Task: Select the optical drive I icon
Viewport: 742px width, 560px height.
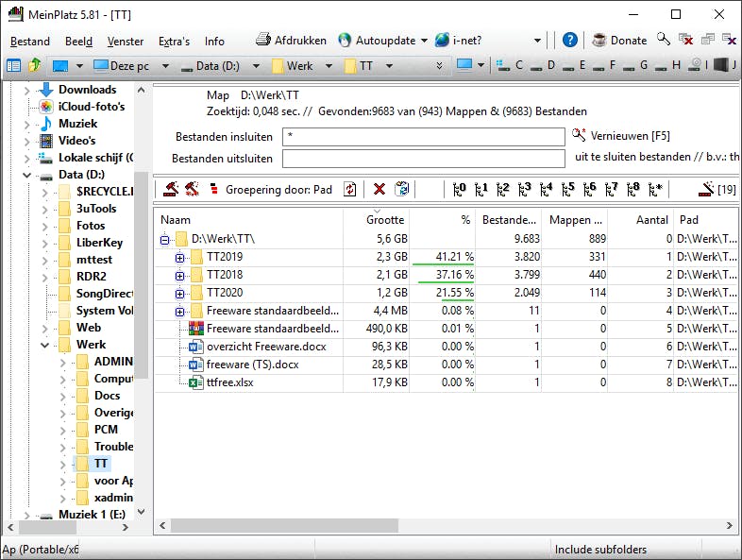Action: 699,64
